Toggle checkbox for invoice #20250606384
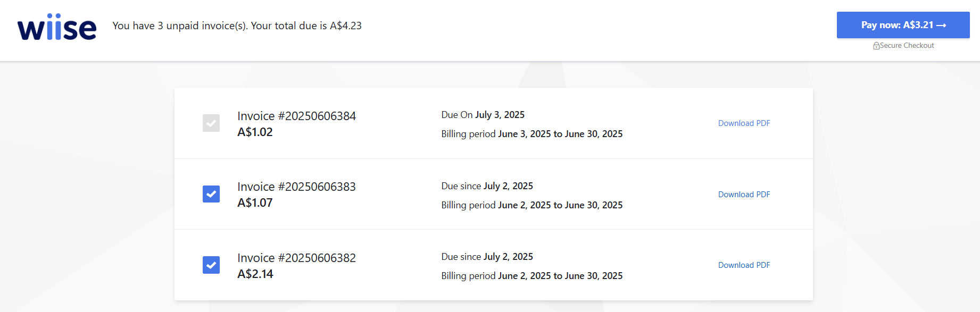The width and height of the screenshot is (980, 312). tap(211, 123)
